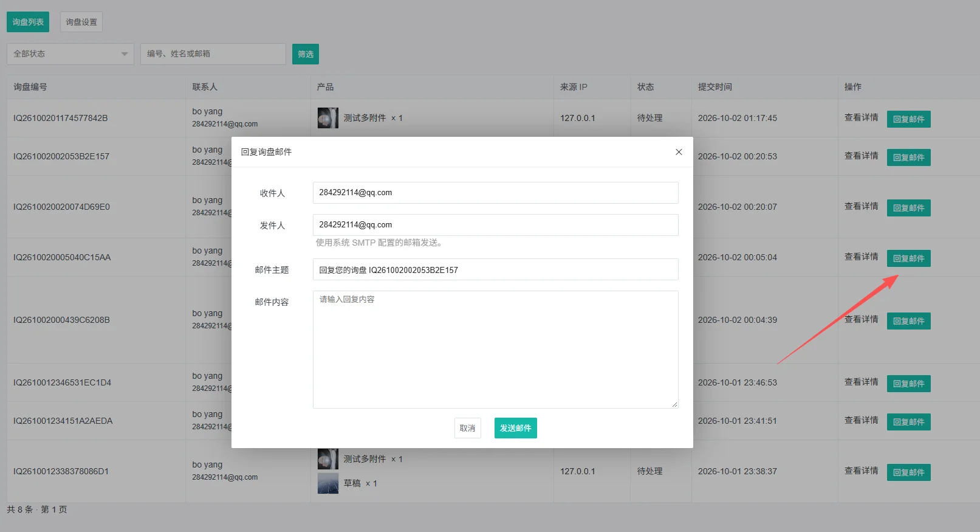The width and height of the screenshot is (980, 532).
Task: Open 查看详情 for inquiry IQ2610012346531EC1D4
Action: pyautogui.click(x=862, y=382)
